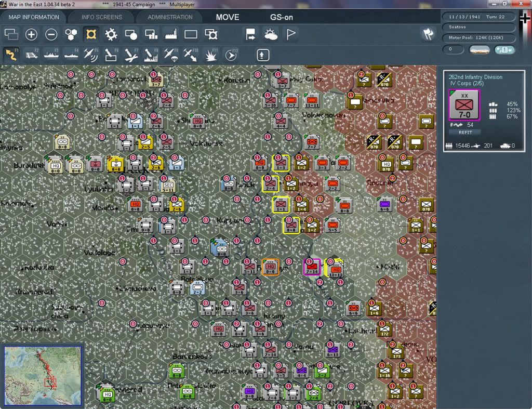This screenshot has height=409, width=532.
Task: Click the pennant flag icon
Action: coord(291,34)
